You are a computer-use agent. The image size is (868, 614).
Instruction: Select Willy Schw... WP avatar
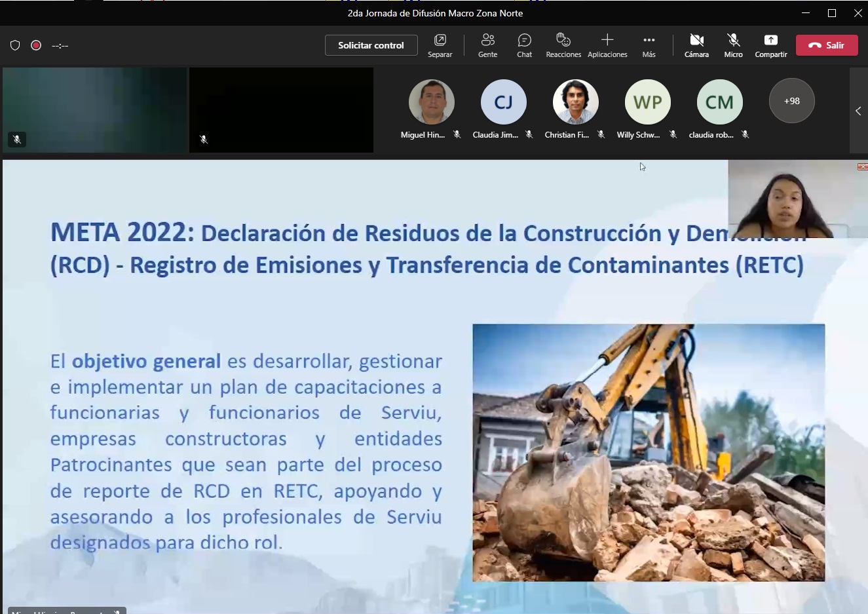point(648,102)
